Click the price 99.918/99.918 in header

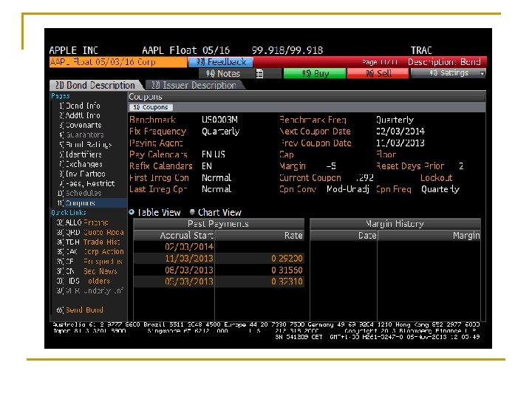click(x=287, y=50)
